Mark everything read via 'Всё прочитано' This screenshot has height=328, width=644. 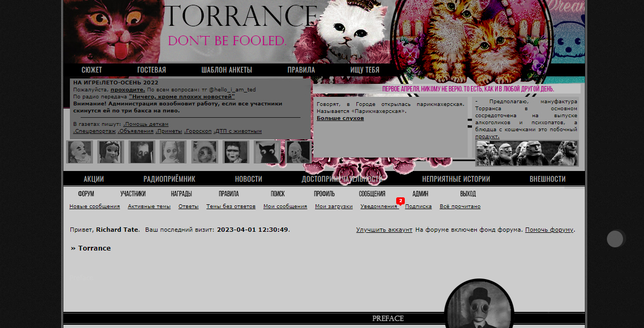(460, 206)
